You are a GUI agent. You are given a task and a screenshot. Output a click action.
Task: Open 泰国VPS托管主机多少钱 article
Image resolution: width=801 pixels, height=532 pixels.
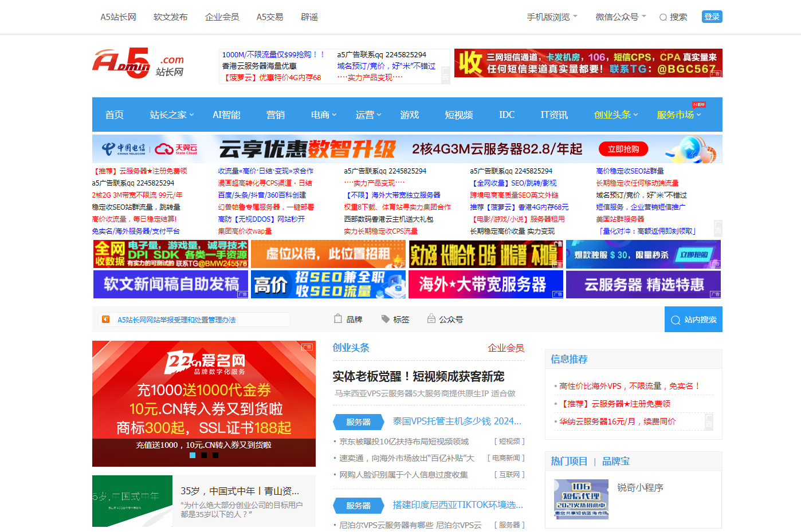[457, 421]
